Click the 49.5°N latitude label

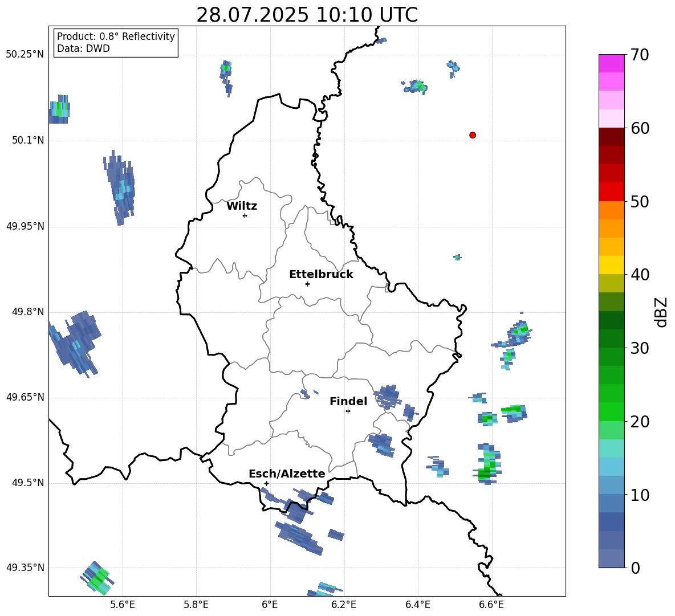pos(28,483)
